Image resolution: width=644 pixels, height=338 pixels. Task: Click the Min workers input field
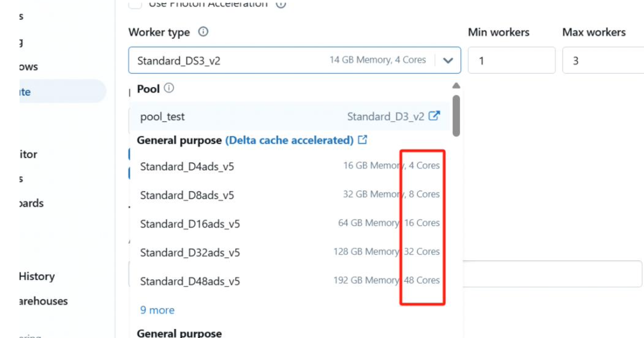511,60
